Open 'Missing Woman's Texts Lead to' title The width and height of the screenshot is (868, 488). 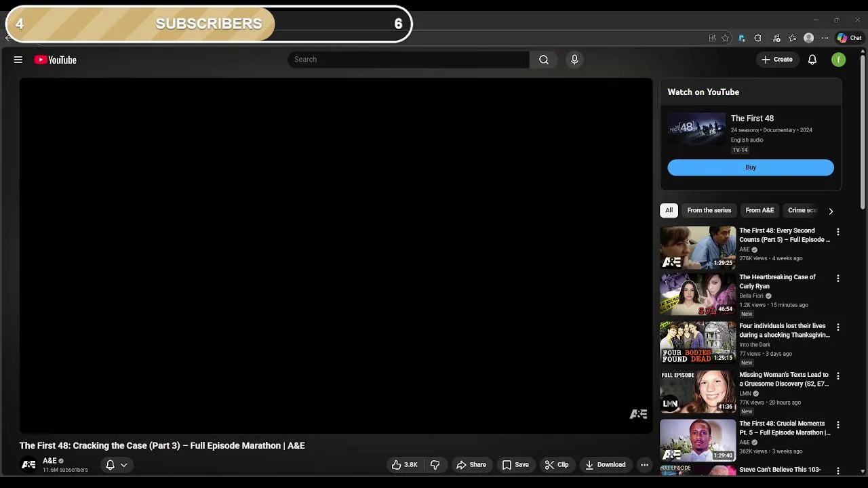tap(784, 379)
